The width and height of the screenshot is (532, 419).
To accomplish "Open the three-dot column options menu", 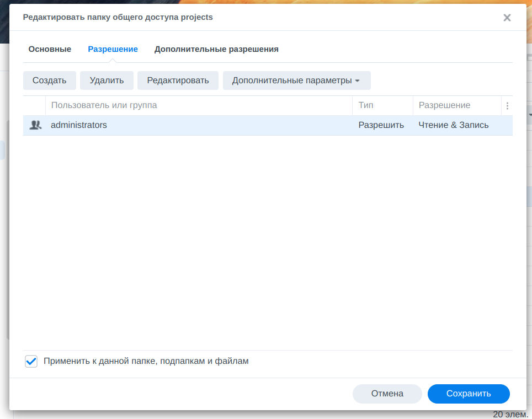I will (x=507, y=106).
